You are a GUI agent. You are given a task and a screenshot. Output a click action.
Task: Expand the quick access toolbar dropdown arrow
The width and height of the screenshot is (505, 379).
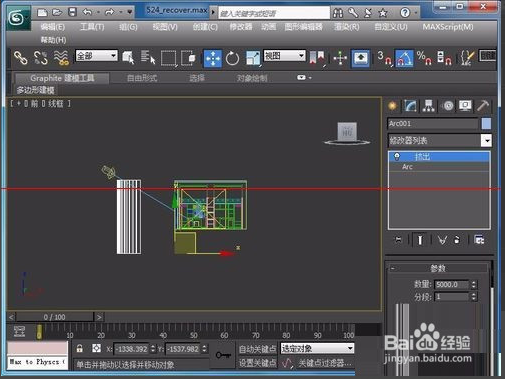(130, 13)
